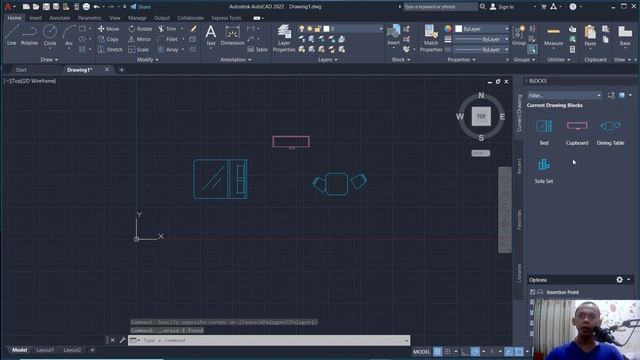Open the layer name dropdown
The height and width of the screenshot is (360, 640).
(x=381, y=29)
